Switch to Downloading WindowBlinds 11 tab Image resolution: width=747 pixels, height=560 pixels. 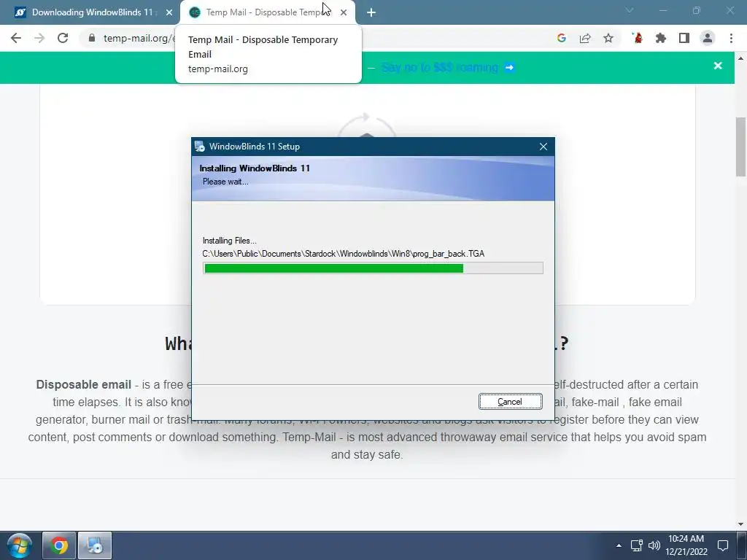[x=92, y=12]
